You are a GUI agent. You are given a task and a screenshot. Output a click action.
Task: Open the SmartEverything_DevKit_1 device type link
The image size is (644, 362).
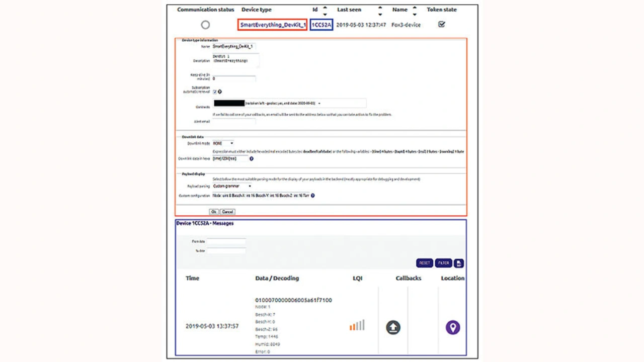[x=273, y=25]
